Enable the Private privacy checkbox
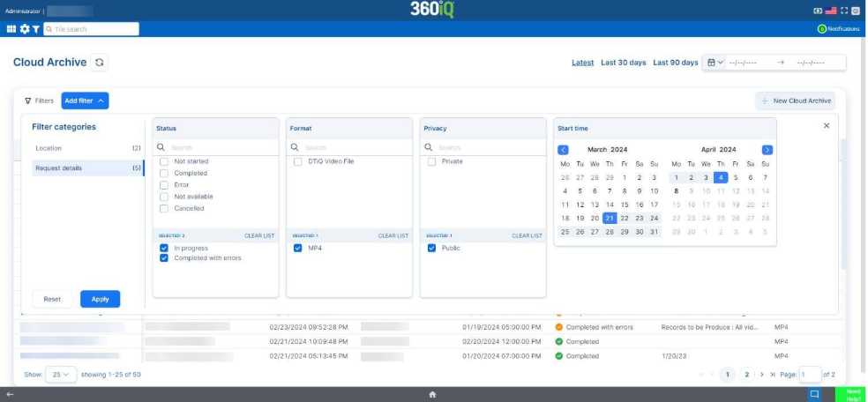 (431, 162)
